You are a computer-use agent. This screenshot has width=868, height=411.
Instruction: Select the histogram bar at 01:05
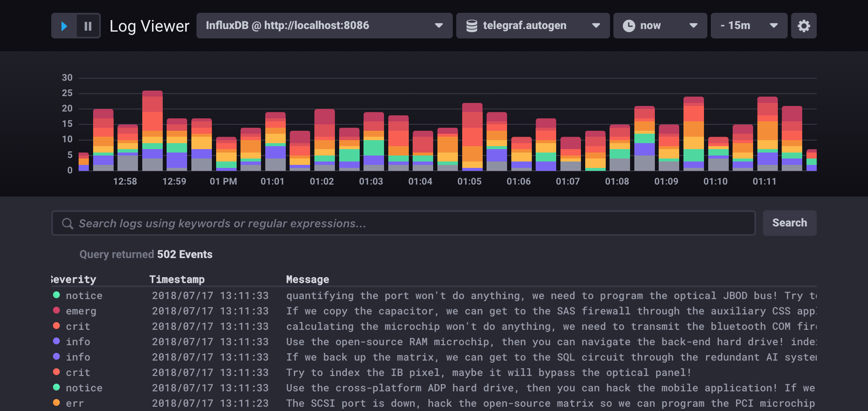click(472, 137)
